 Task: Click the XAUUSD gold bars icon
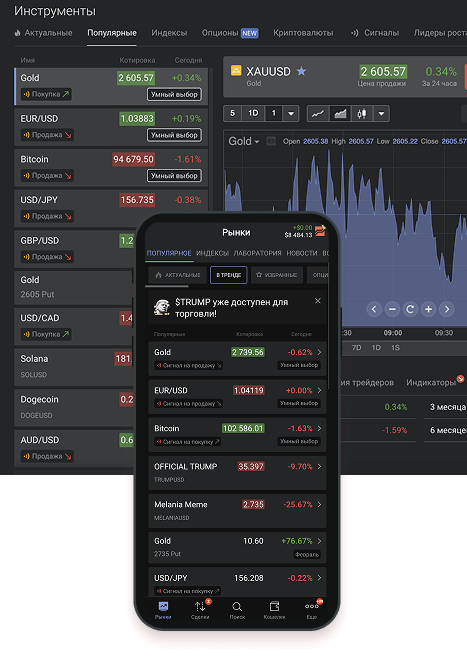click(x=236, y=70)
